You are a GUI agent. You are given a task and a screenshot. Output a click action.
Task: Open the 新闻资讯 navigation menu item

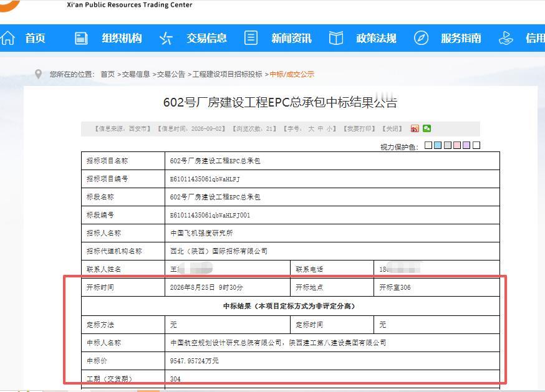(291, 38)
